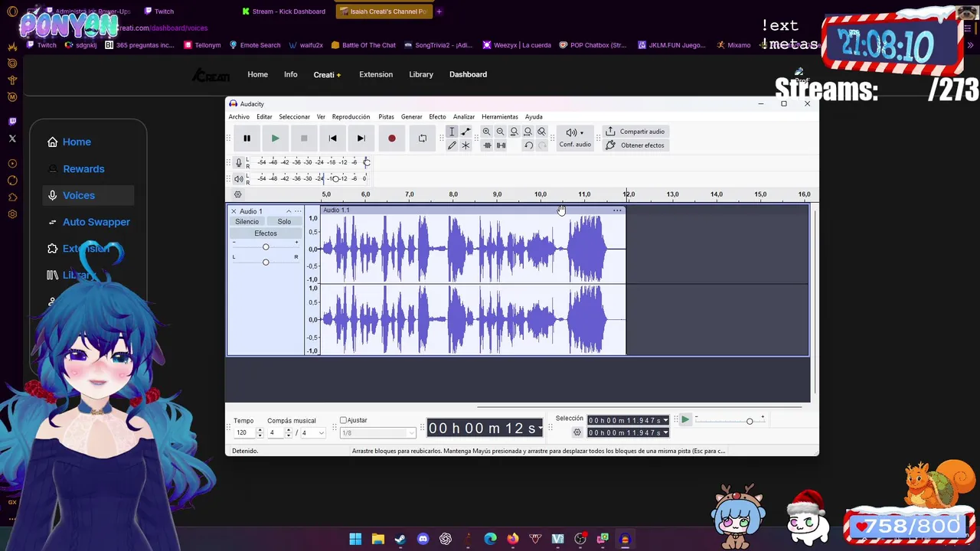Open the Ayuda menu
Screen dimensions: 980x551
pos(534,117)
